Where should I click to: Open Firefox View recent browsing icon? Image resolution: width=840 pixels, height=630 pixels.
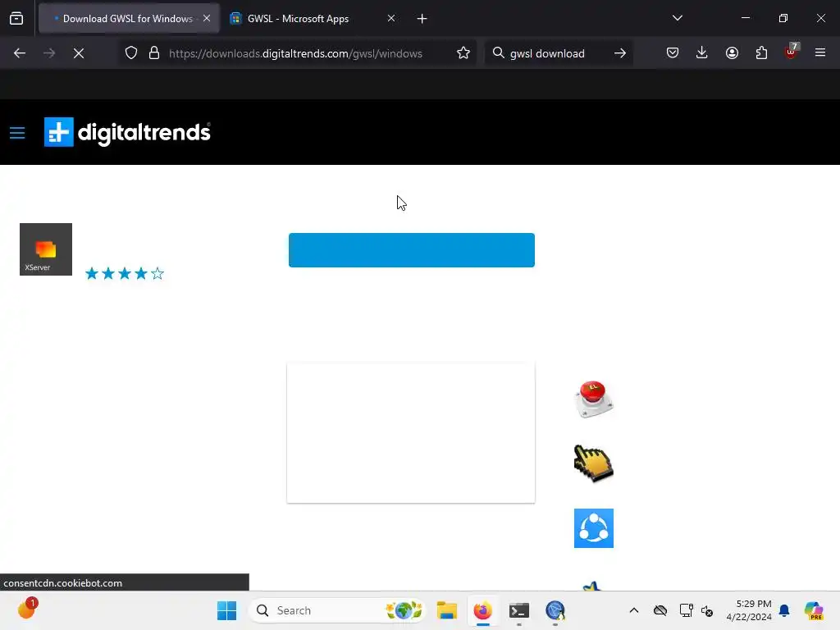[16, 18]
